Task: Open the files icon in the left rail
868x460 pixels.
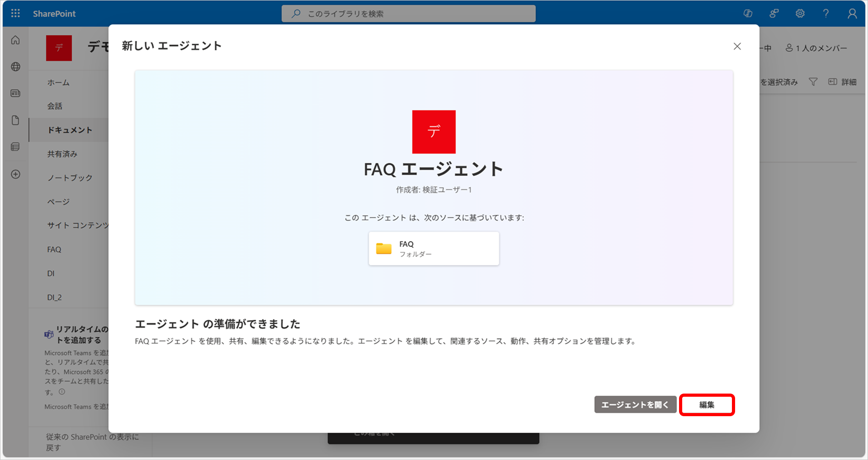Action: coord(15,120)
